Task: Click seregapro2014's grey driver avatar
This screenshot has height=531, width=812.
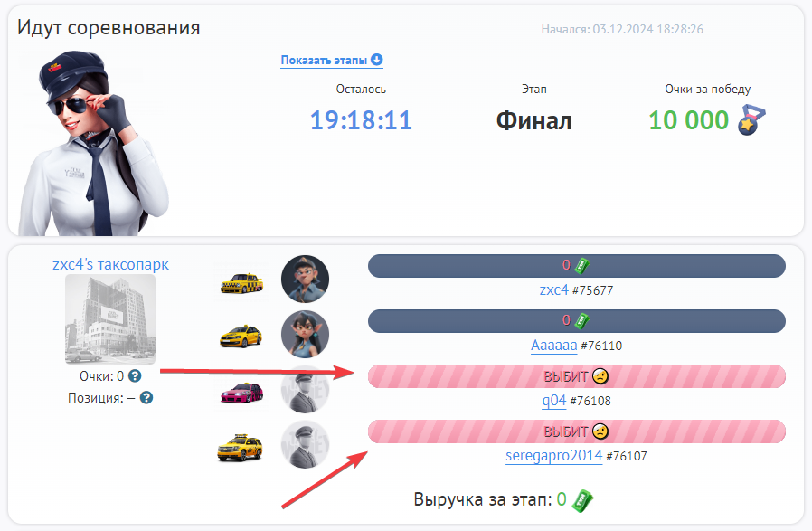Action: click(x=305, y=444)
